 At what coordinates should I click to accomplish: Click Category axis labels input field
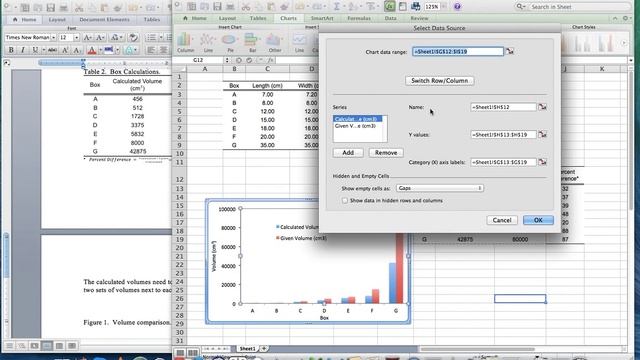pos(503,162)
